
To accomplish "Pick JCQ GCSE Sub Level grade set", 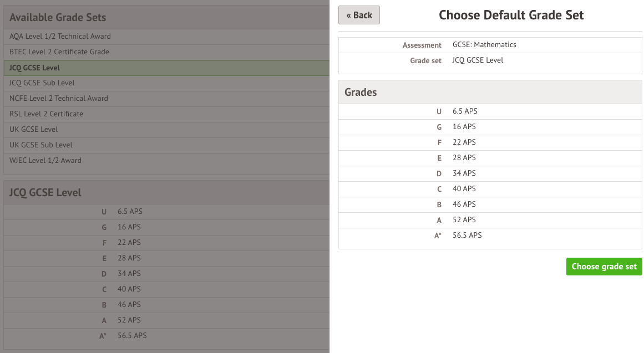I will tap(166, 83).
